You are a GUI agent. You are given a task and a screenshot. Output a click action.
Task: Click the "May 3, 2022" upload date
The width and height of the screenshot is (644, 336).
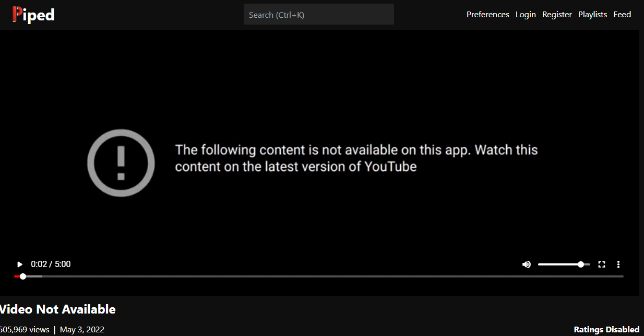pyautogui.click(x=82, y=330)
